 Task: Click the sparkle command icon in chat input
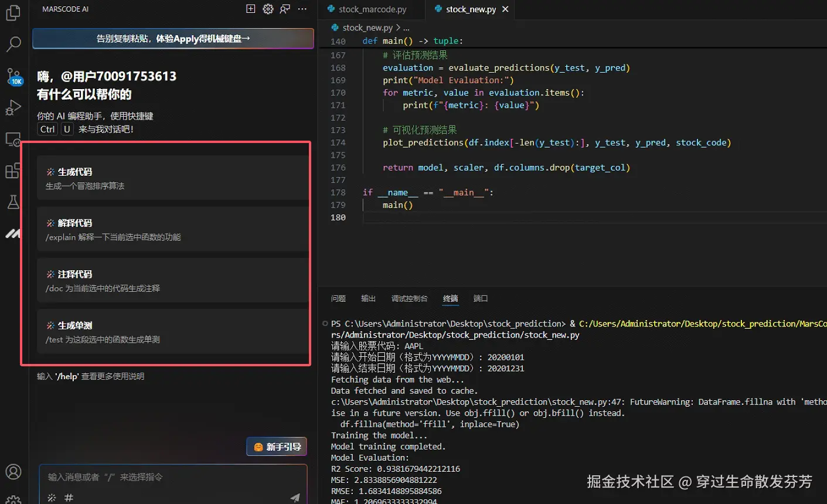point(52,498)
